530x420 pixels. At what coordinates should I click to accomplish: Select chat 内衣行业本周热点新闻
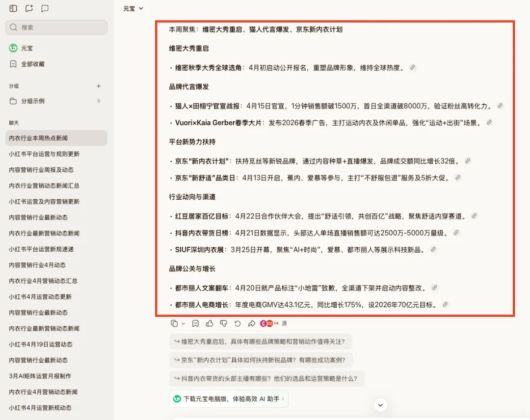point(56,138)
